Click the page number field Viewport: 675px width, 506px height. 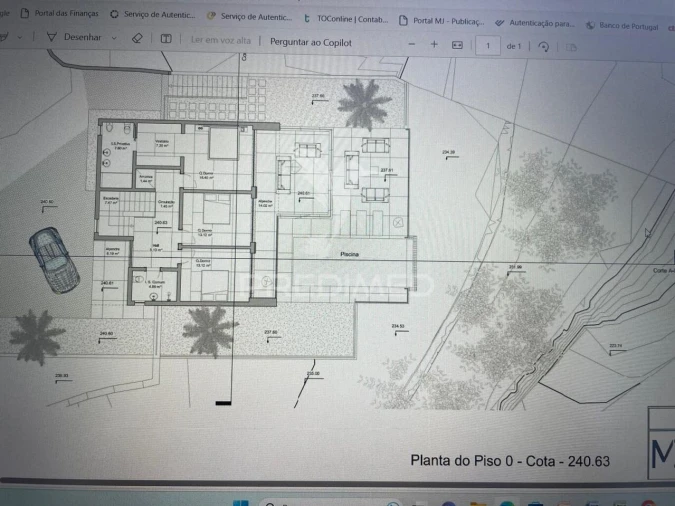tap(487, 46)
